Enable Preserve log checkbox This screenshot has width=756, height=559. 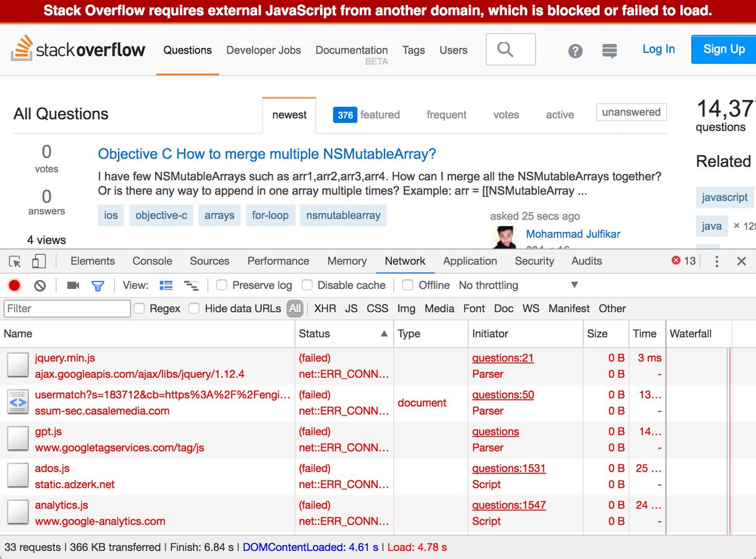[x=222, y=285]
